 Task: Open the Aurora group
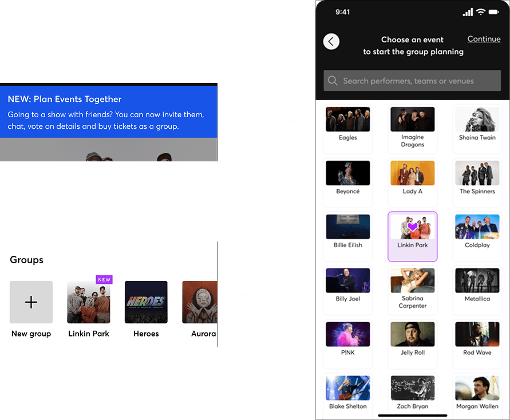(x=200, y=302)
